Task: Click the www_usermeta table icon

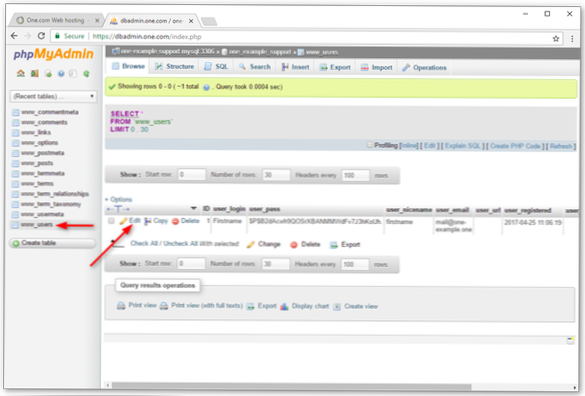Action: 15,214
